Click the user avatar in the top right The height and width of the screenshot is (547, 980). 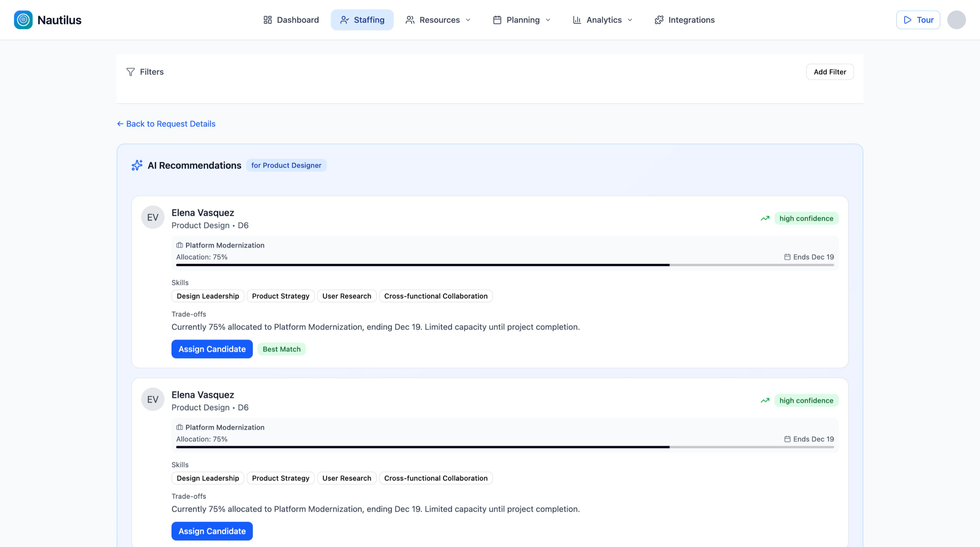[x=957, y=20]
